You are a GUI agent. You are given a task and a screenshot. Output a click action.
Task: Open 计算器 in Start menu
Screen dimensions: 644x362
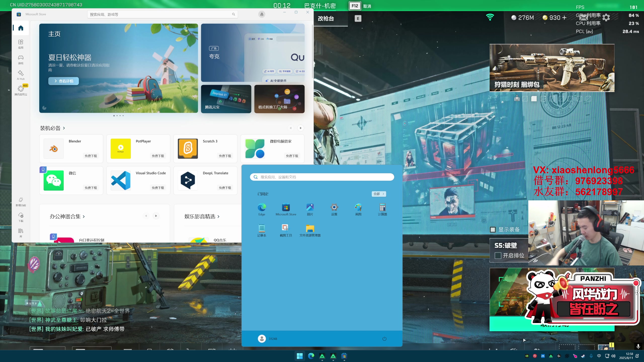(x=382, y=209)
